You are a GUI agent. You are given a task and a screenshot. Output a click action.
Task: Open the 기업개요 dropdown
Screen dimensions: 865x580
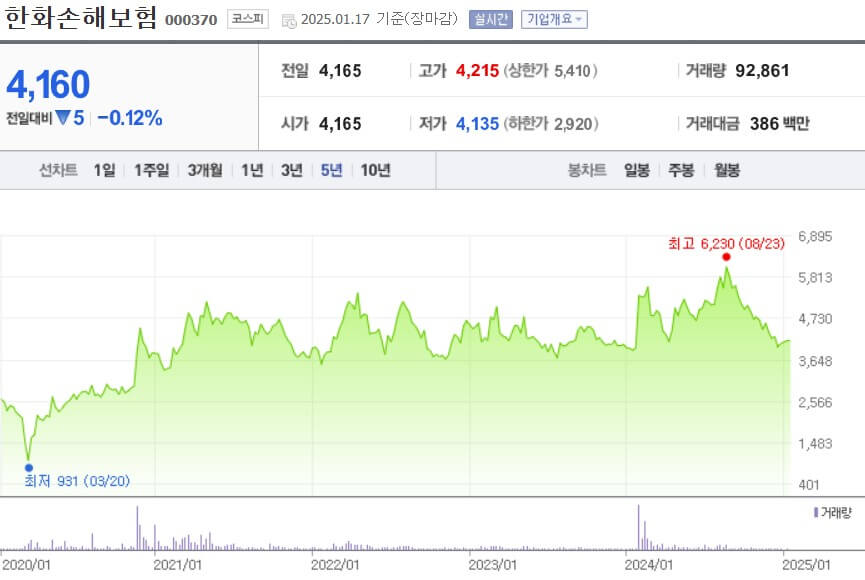click(x=554, y=19)
